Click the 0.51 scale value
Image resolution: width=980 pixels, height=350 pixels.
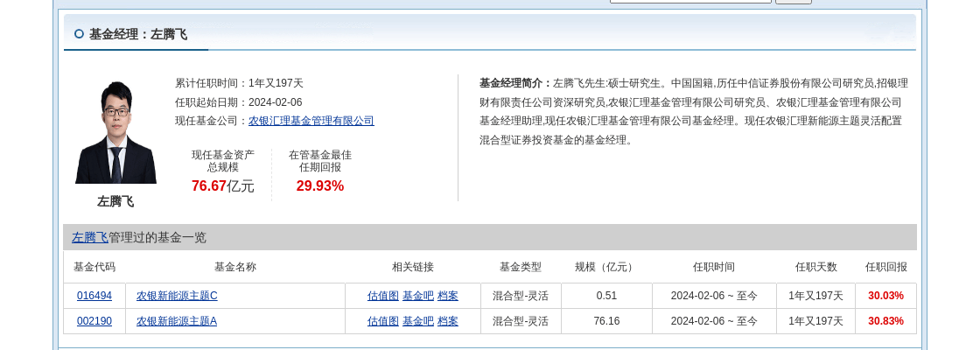[606, 296]
